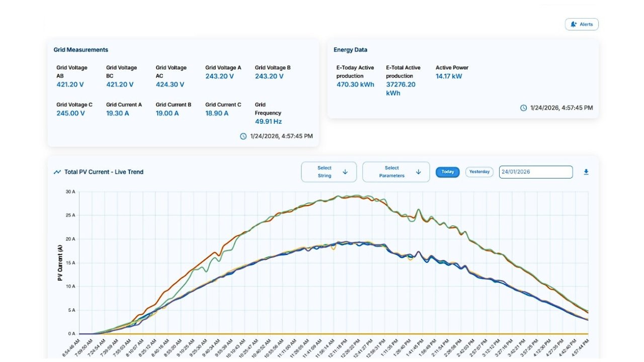
Task: Click the down arrow in Select String
Action: point(345,172)
